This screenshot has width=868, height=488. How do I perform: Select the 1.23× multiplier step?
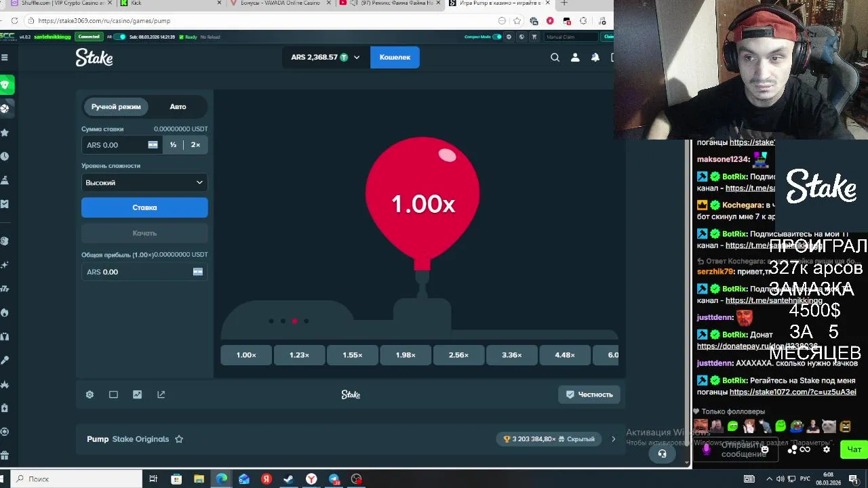coord(299,355)
